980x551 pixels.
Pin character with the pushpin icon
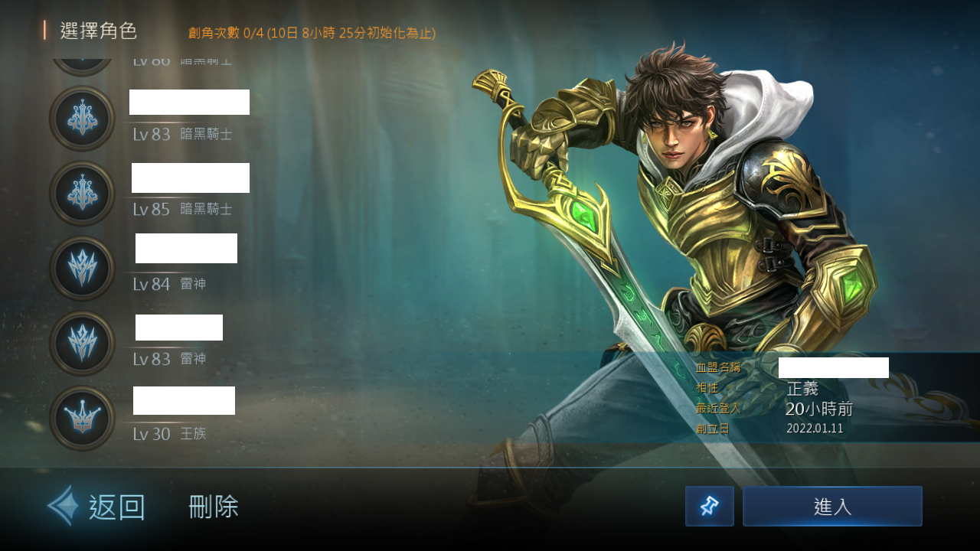(x=710, y=506)
